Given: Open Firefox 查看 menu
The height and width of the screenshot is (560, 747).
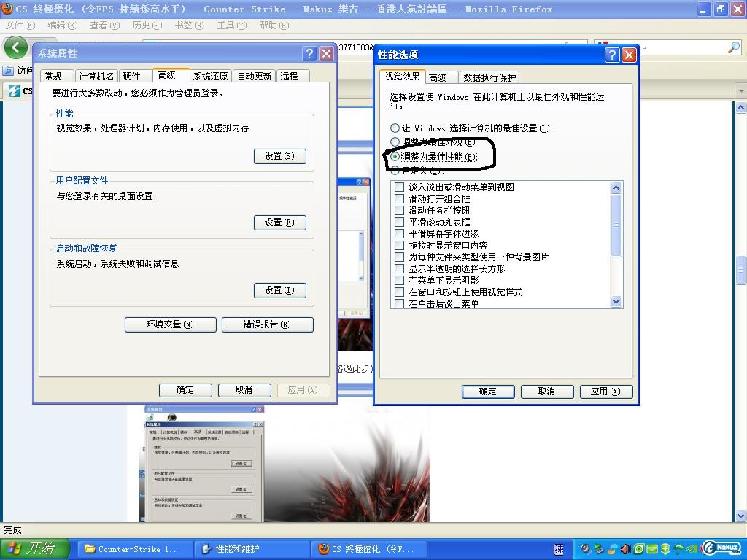Looking at the screenshot, I should (105, 26).
